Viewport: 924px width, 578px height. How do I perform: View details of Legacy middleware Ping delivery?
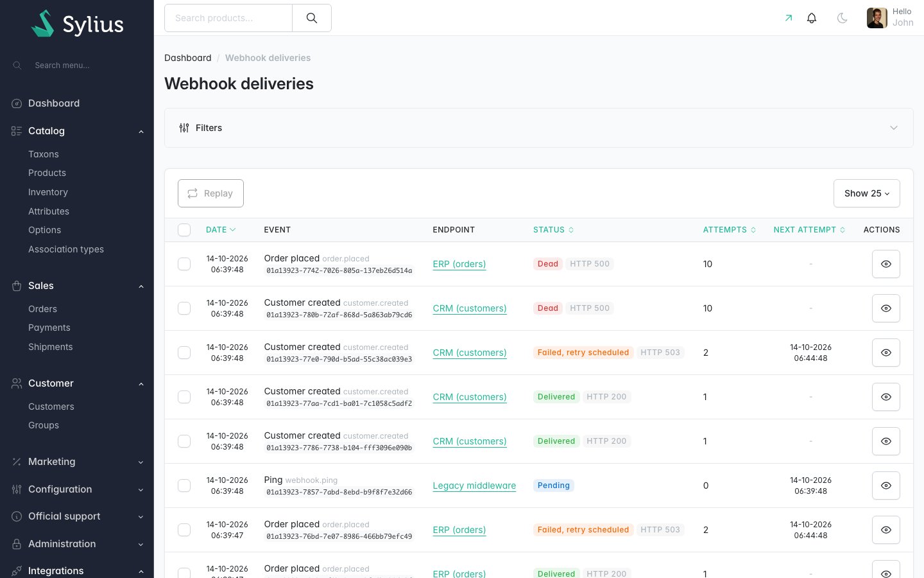[886, 486]
